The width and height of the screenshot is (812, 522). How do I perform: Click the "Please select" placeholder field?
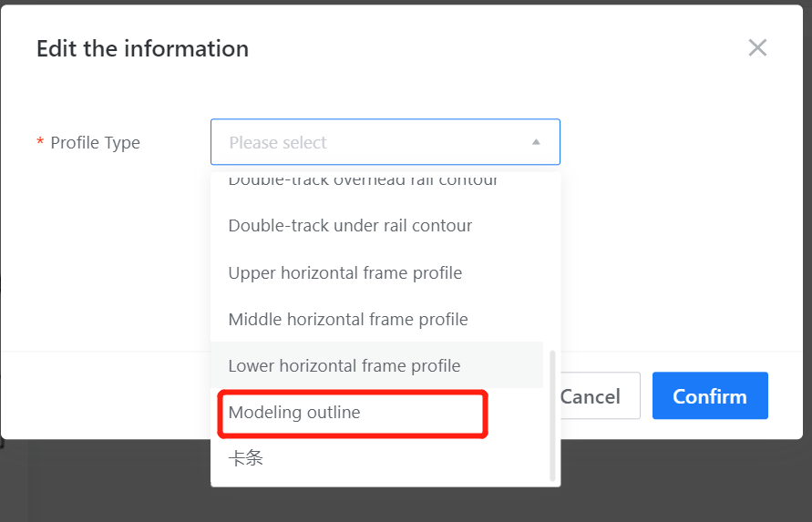click(365, 142)
